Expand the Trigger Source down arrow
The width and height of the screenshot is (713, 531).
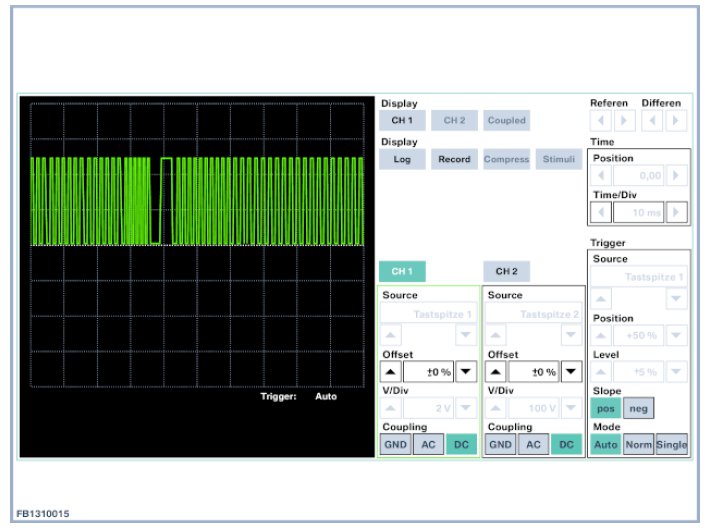click(x=677, y=299)
